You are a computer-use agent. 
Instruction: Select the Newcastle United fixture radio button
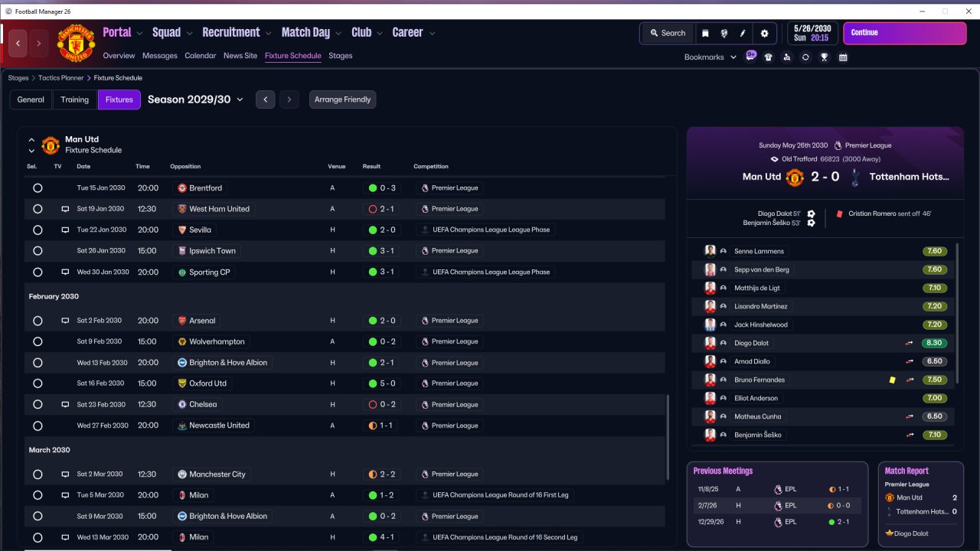pyautogui.click(x=38, y=425)
